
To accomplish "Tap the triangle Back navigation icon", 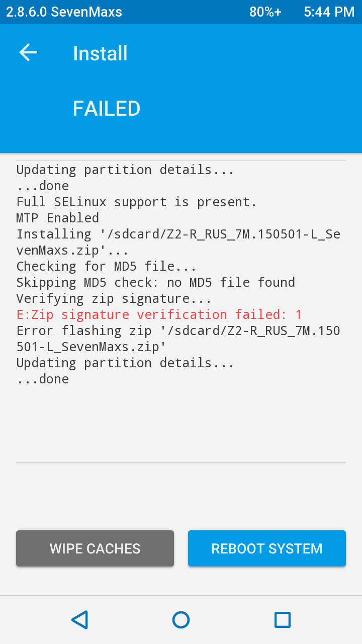I will (79, 620).
